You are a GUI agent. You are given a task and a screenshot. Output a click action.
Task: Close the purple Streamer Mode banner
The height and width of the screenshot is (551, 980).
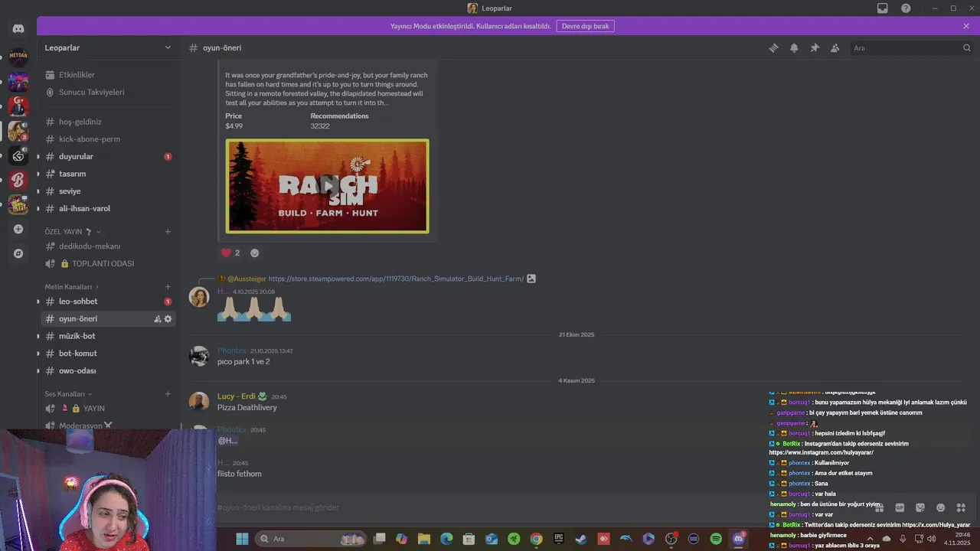tap(966, 26)
